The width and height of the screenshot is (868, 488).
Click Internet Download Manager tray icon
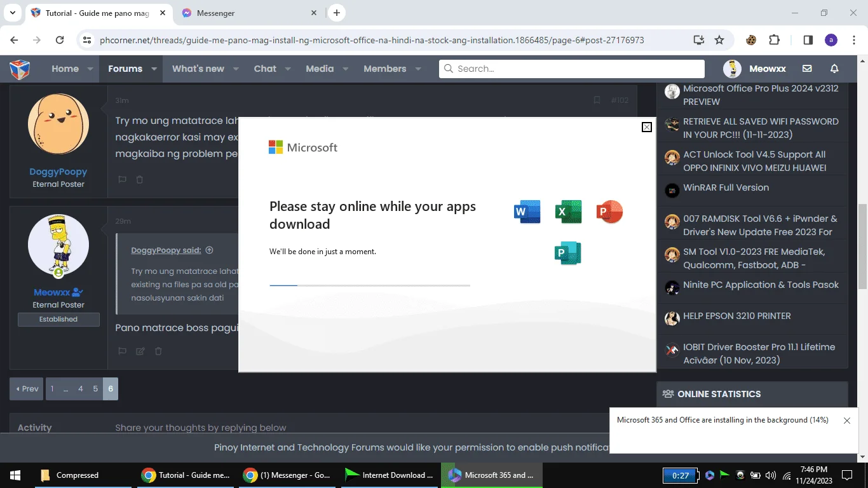tap(725, 475)
